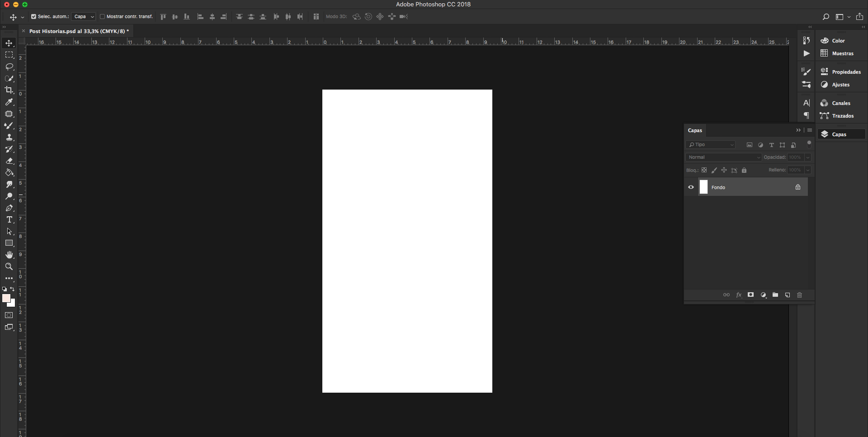The width and height of the screenshot is (868, 437).
Task: Open the Opacidad dropdown arrow
Action: (x=808, y=157)
